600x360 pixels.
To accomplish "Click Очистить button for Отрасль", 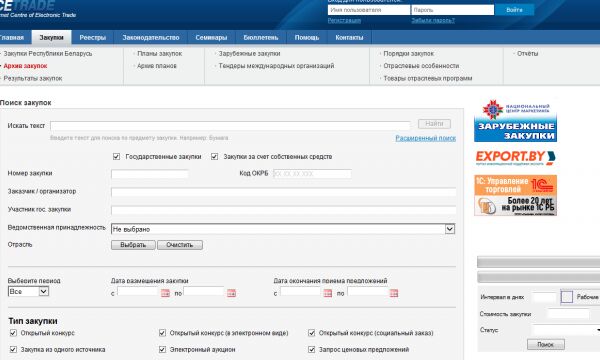I will point(180,245).
